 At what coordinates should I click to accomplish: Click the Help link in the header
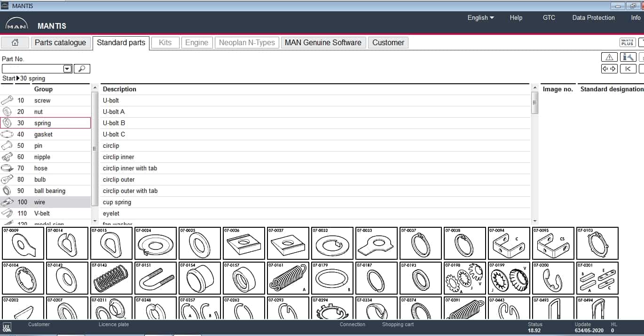coord(516,17)
